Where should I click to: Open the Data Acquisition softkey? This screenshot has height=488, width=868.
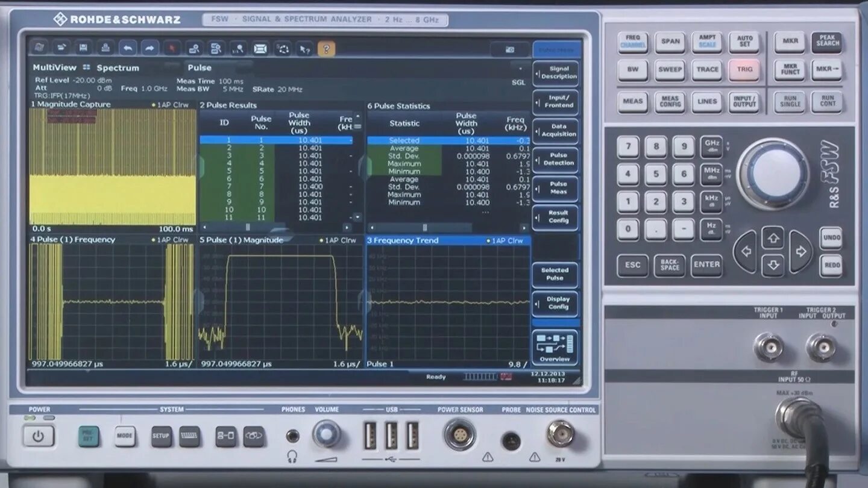click(x=555, y=130)
